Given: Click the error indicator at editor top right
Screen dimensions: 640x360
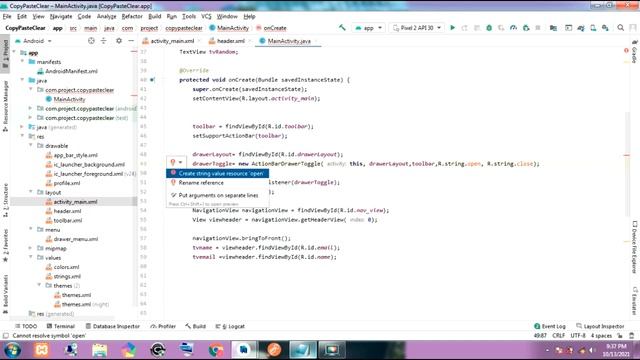Looking at the screenshot, I should (x=626, y=51).
